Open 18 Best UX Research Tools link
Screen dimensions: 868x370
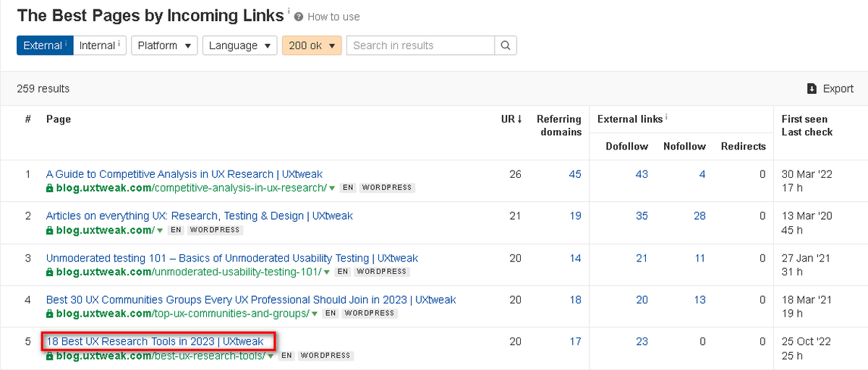[x=155, y=341]
